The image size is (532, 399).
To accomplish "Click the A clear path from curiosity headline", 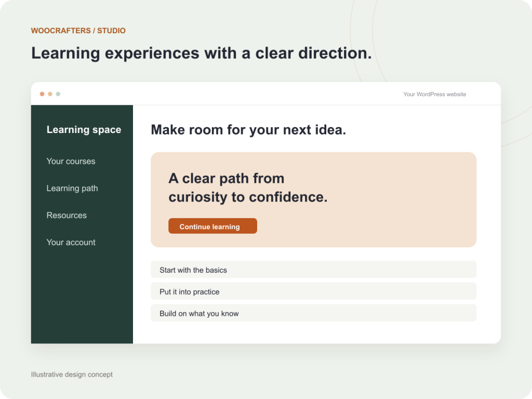I will (x=248, y=188).
